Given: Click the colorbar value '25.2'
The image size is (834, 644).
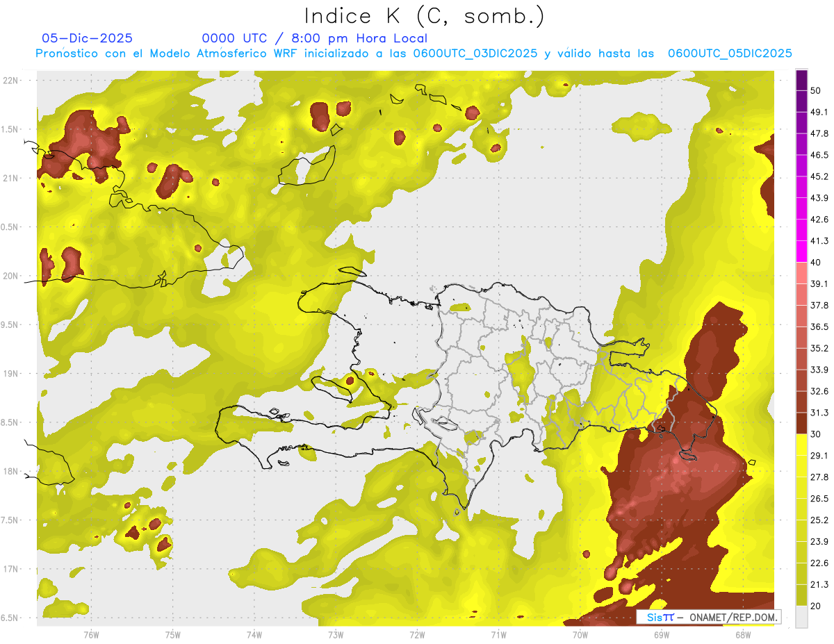Looking at the screenshot, I should [x=819, y=520].
